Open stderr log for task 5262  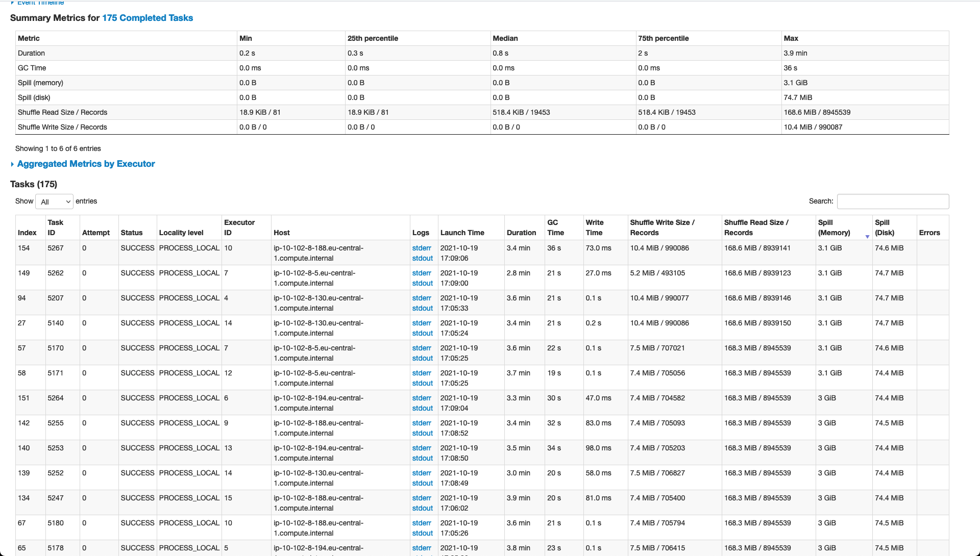click(x=422, y=273)
